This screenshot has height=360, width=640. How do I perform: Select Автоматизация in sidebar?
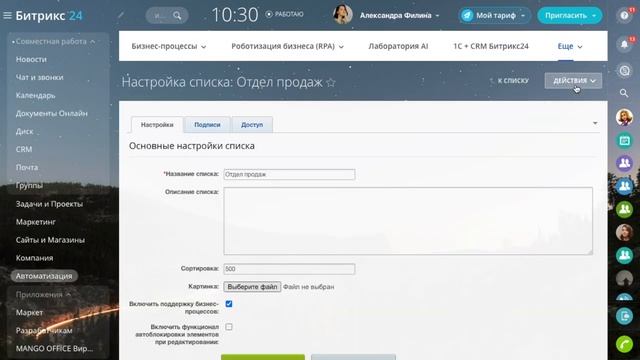44,276
